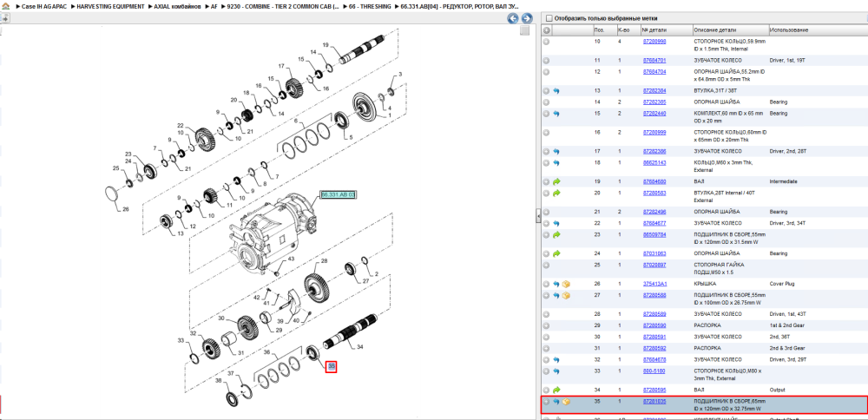Viewport: 868px width, 420px height.
Task: Open package box icon for position 35
Action: pyautogui.click(x=566, y=402)
